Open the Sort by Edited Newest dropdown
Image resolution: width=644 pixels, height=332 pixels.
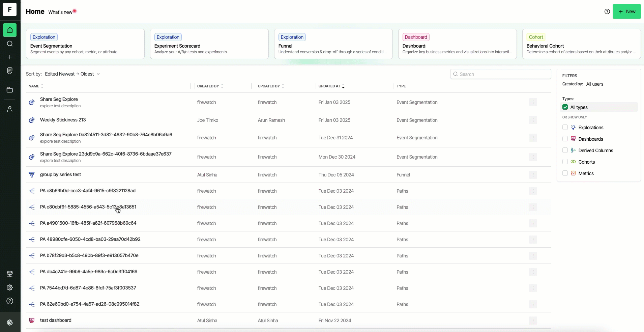pyautogui.click(x=72, y=74)
